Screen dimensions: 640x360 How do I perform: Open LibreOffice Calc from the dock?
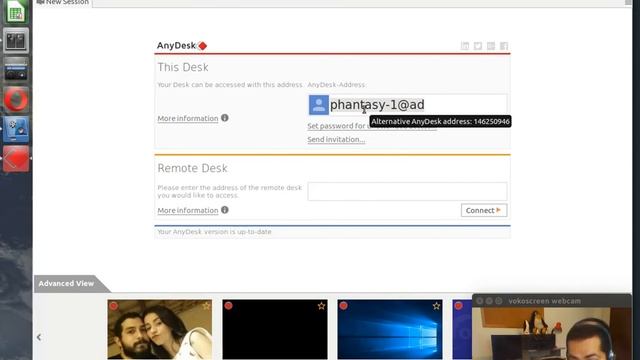(16, 11)
